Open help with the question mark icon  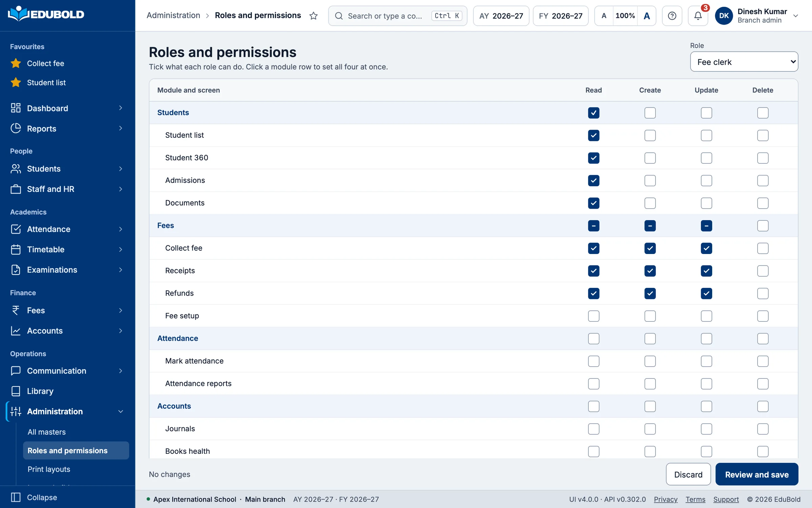pyautogui.click(x=672, y=16)
